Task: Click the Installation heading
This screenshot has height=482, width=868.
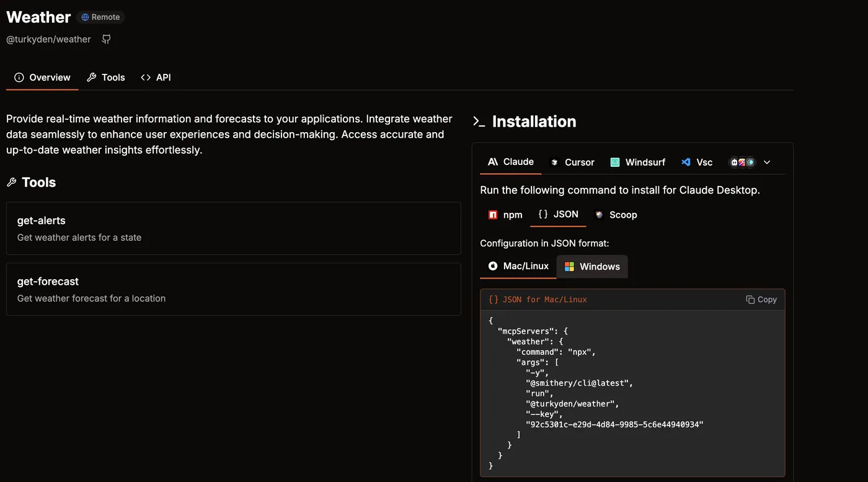Action: pyautogui.click(x=534, y=122)
